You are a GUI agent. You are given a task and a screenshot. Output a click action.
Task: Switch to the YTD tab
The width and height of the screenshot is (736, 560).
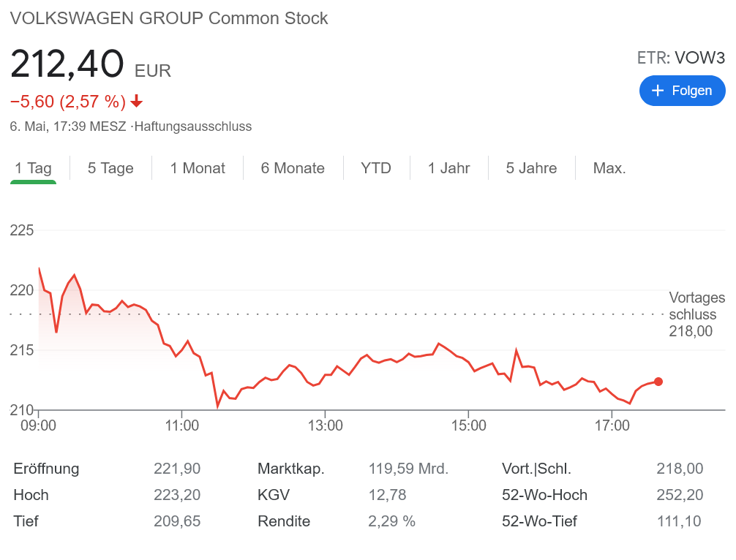[x=376, y=168]
